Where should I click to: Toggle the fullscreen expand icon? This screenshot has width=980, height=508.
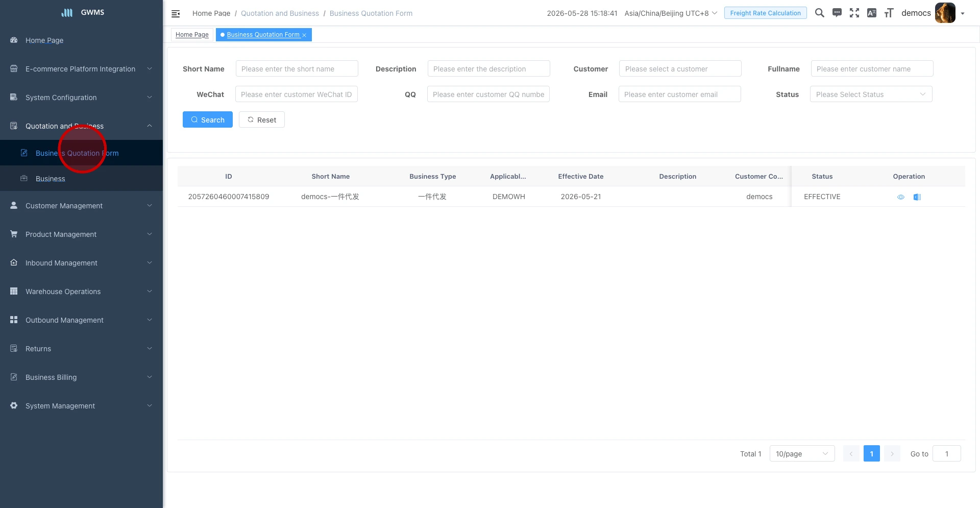click(854, 13)
